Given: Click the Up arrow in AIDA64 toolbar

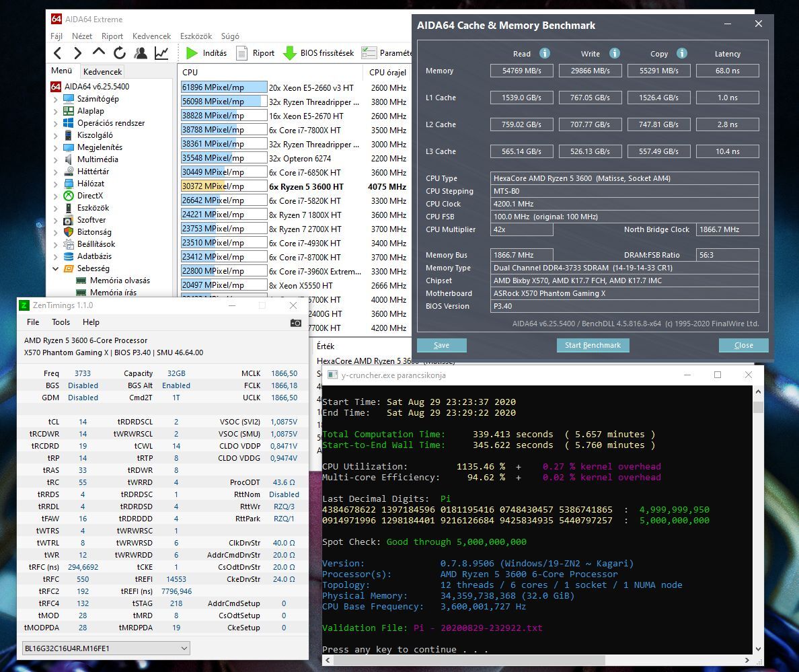Looking at the screenshot, I should pos(99,53).
